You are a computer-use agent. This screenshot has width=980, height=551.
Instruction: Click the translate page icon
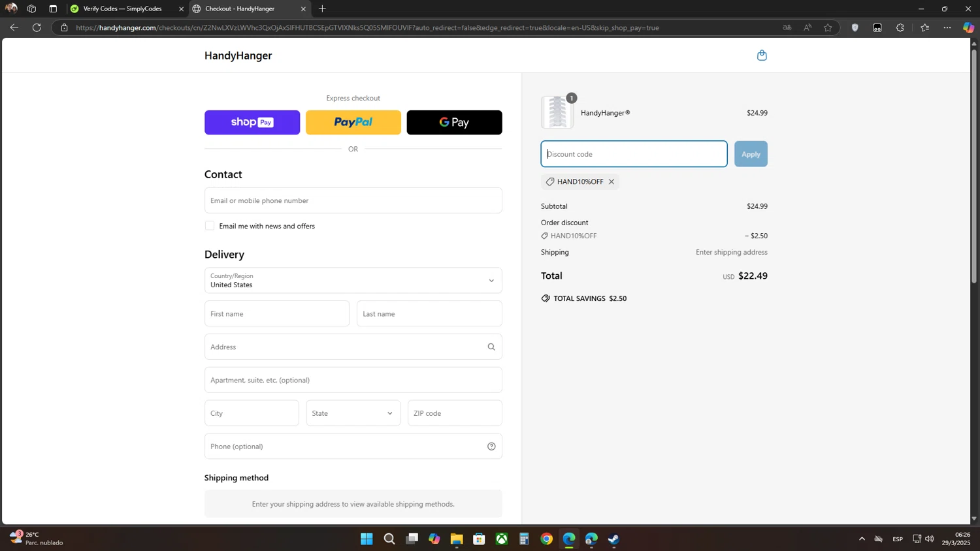(x=787, y=27)
